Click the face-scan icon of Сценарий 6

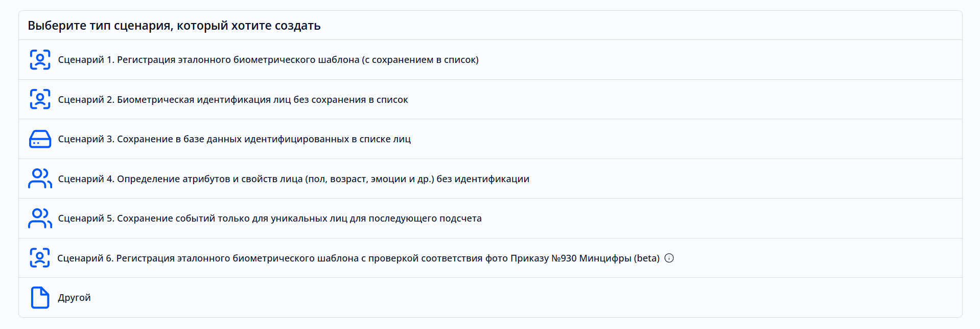click(40, 258)
